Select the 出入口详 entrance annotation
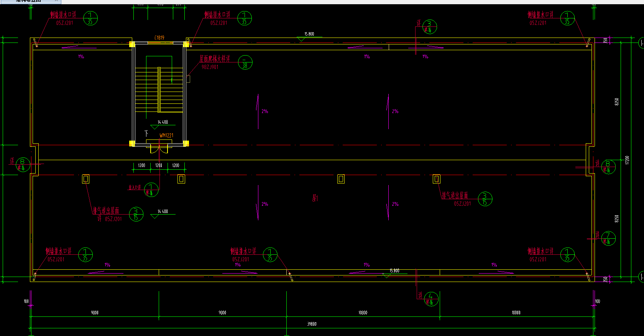Screen dimensions: 644x336 pos(135,188)
